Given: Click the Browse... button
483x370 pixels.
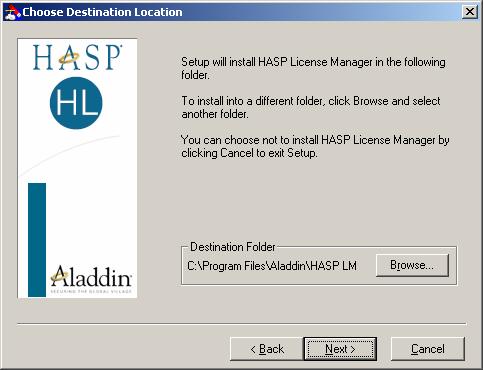Looking at the screenshot, I should (x=412, y=265).
